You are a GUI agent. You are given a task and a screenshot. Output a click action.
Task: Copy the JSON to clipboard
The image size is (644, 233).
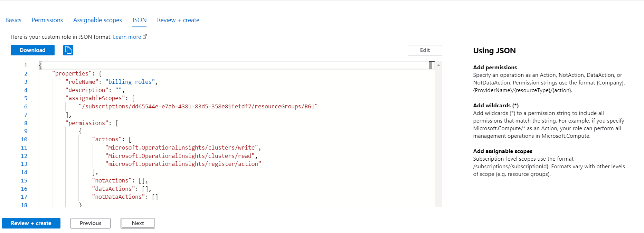point(68,50)
